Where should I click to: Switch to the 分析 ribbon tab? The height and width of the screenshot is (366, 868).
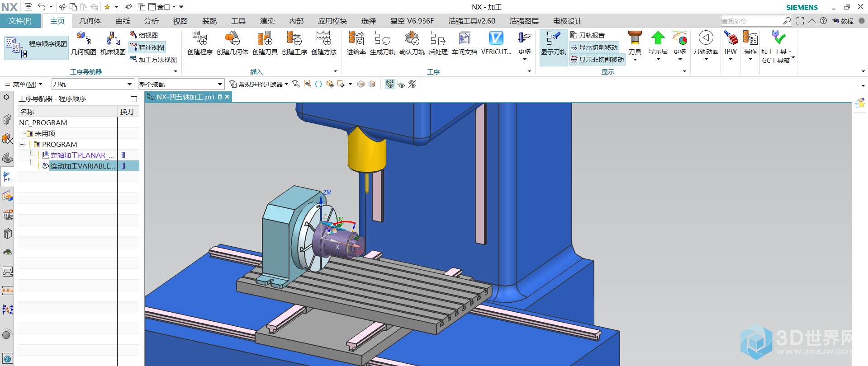152,21
